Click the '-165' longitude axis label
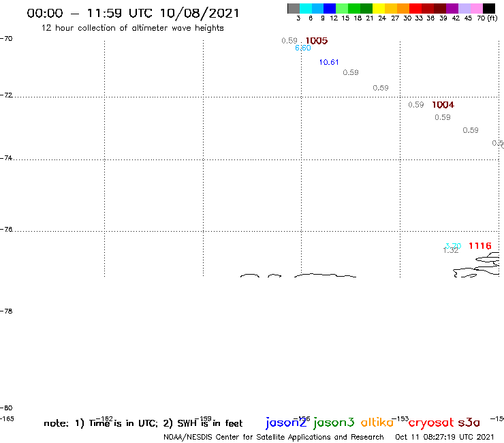 pyautogui.click(x=7, y=419)
